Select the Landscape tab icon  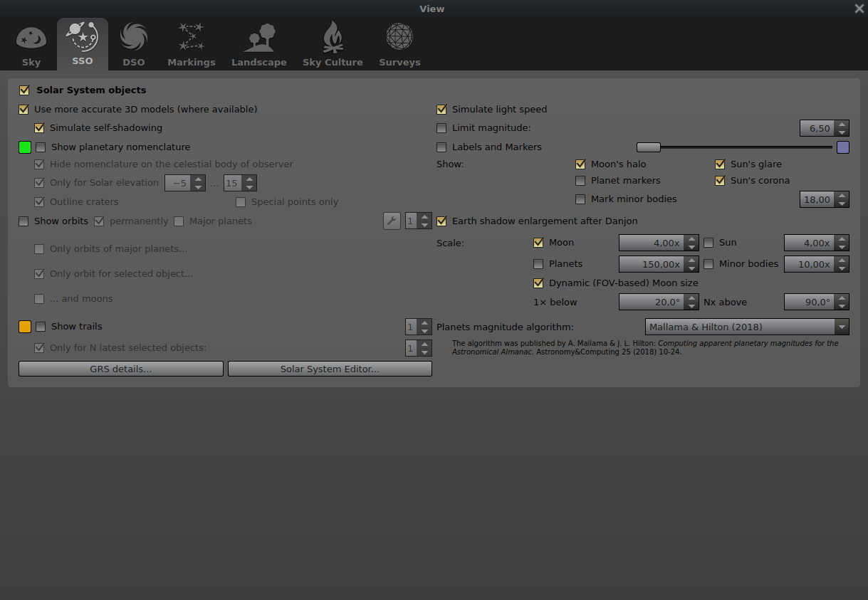coord(258,45)
